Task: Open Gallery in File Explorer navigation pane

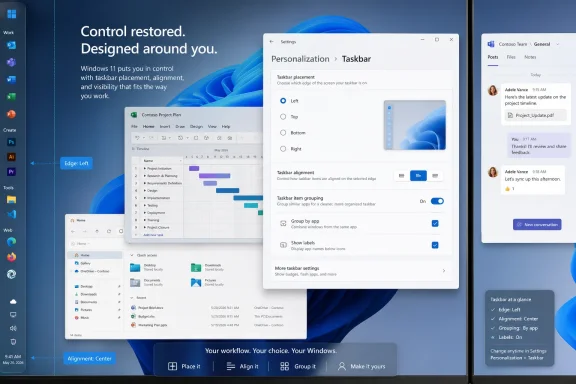Action: click(x=86, y=263)
